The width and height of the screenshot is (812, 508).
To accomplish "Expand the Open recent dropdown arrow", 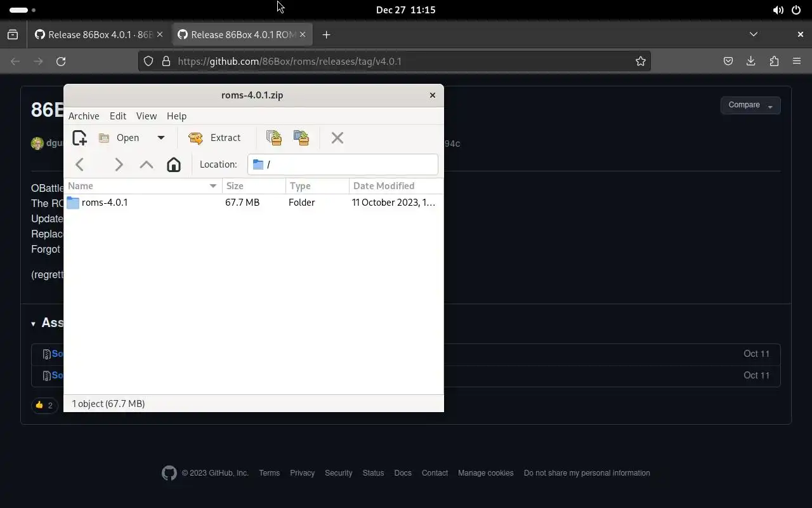I will pyautogui.click(x=161, y=138).
